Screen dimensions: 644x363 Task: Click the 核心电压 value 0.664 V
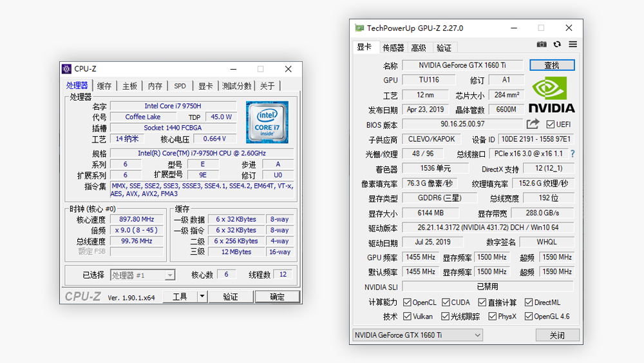click(x=215, y=139)
